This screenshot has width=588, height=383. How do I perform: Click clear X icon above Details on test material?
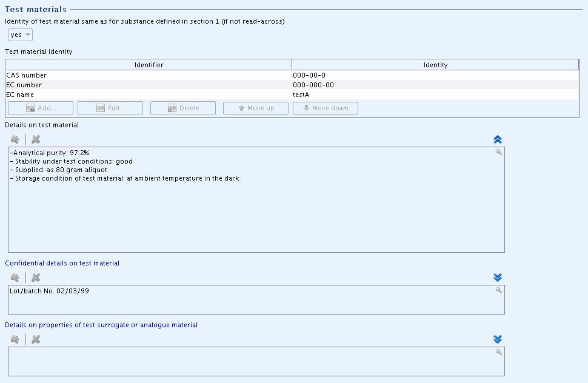click(x=36, y=139)
